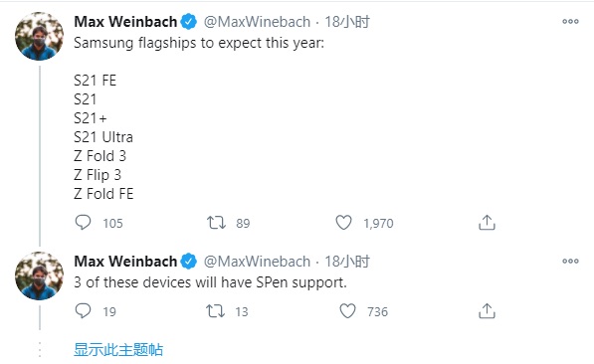View the avatar on the second tweet
594x364 pixels.
39,275
